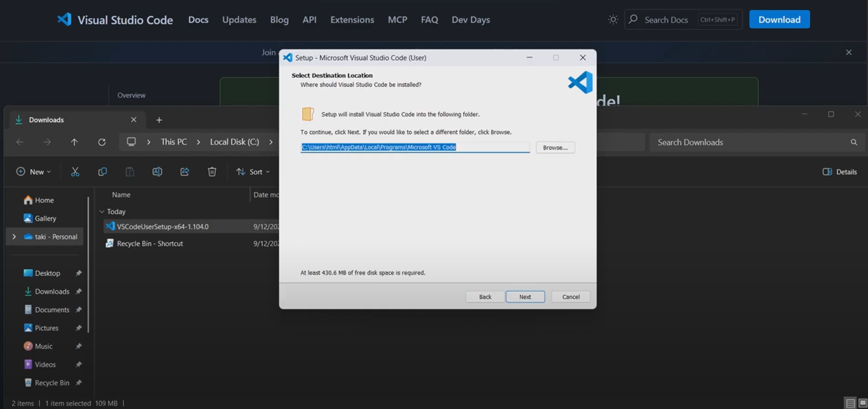Expand the taki - Personal OneDrive node
This screenshot has width=868, height=409.
(x=14, y=236)
